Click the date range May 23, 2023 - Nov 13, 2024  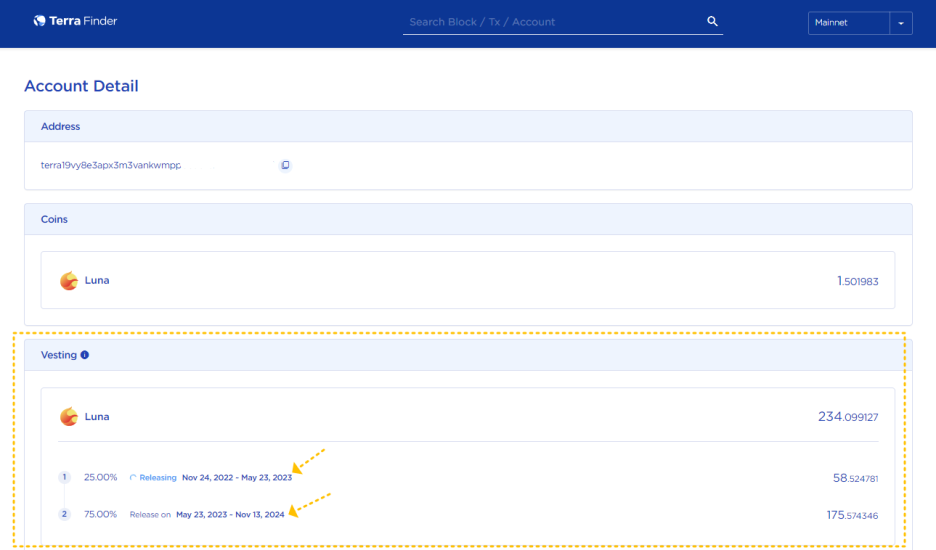tap(230, 515)
